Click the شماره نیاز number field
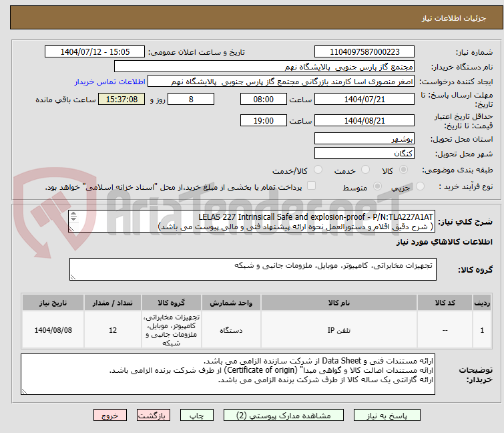Screen dimensions: 504x433 pos(364,51)
